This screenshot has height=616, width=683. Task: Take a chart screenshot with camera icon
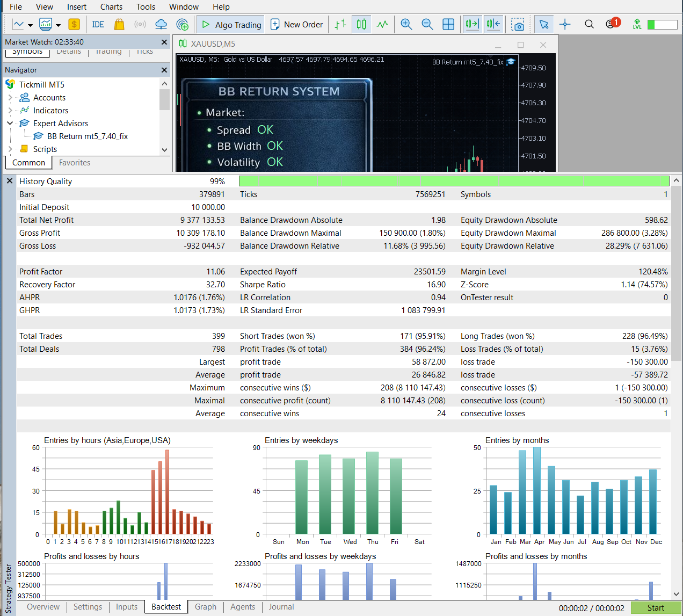[x=518, y=25]
